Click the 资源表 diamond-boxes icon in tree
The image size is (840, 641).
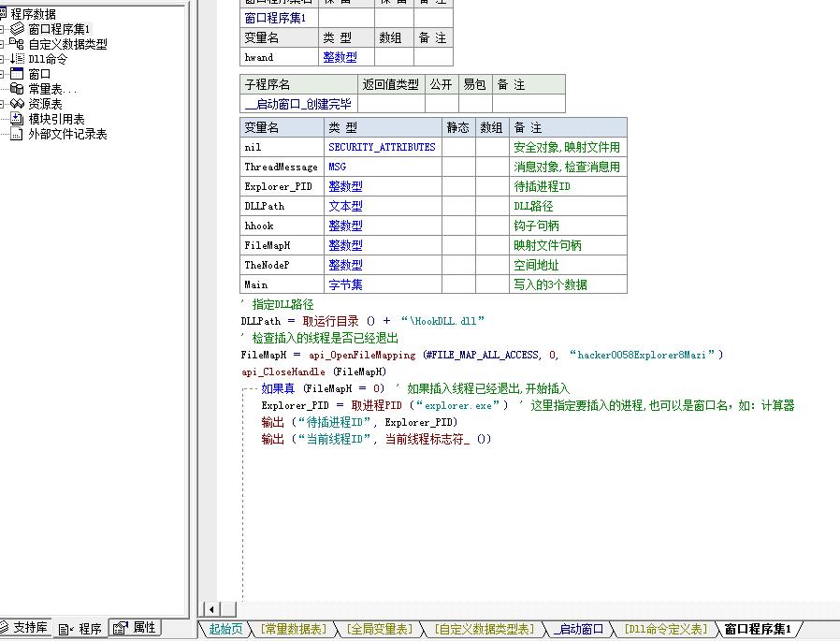(17, 104)
